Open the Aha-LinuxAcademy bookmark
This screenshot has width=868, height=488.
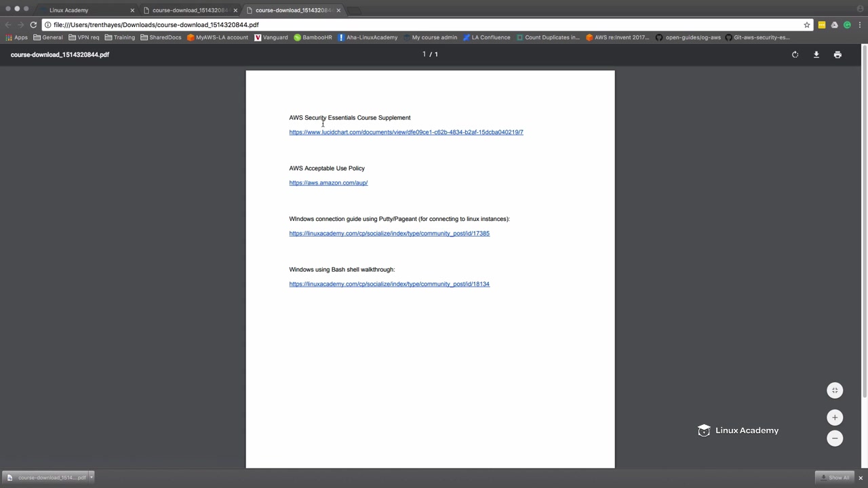coord(368,37)
